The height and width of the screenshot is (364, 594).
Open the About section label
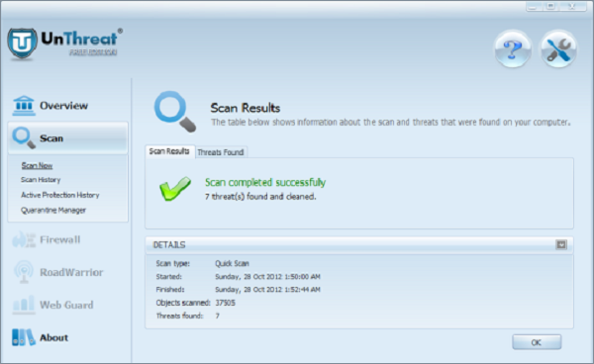coord(54,337)
